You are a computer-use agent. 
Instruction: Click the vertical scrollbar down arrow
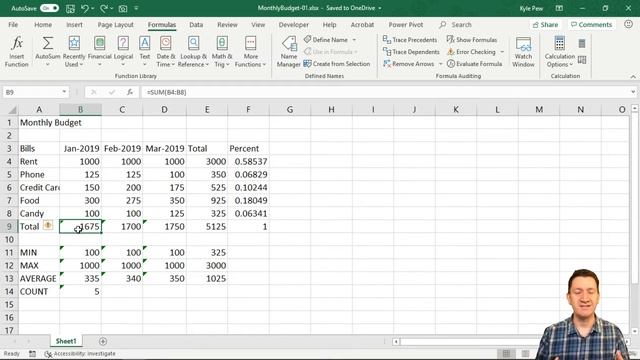pyautogui.click(x=634, y=331)
